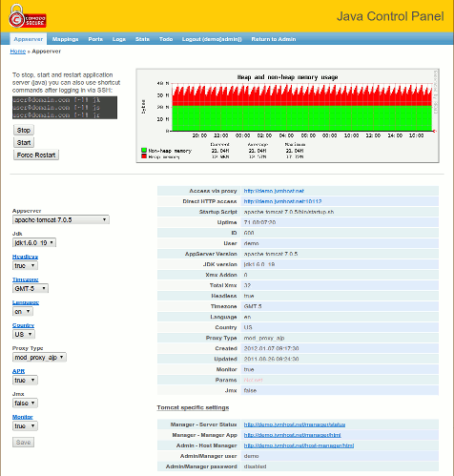Log out via Logout (demo[admin])

[x=212, y=39]
